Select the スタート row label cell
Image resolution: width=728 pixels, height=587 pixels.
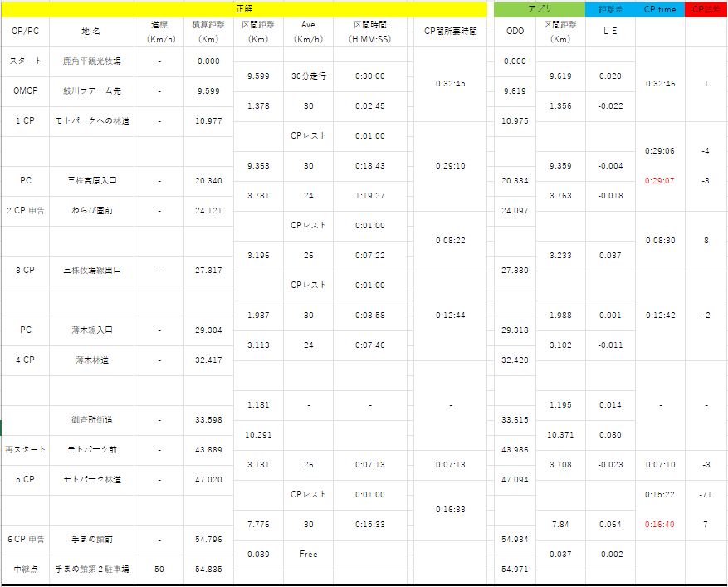tap(25, 61)
